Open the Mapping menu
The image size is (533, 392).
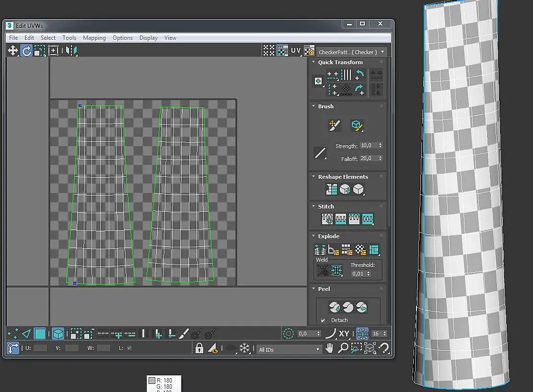94,38
